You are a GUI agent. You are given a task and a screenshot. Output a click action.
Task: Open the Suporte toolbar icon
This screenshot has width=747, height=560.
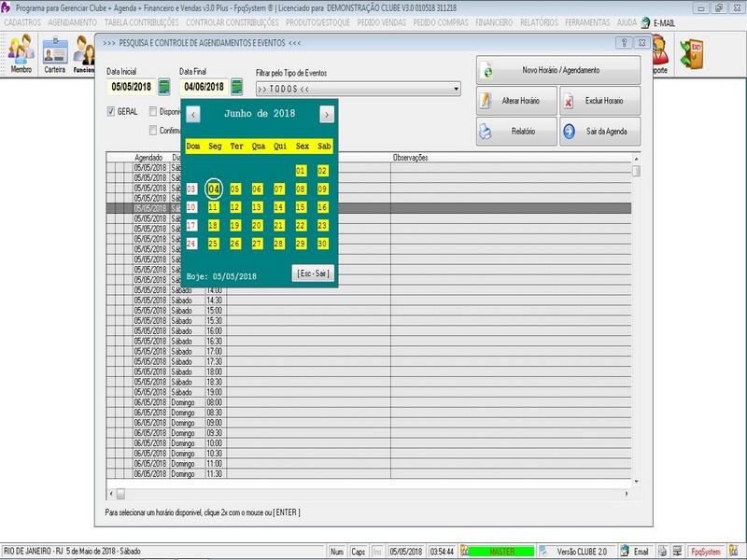tap(660, 54)
